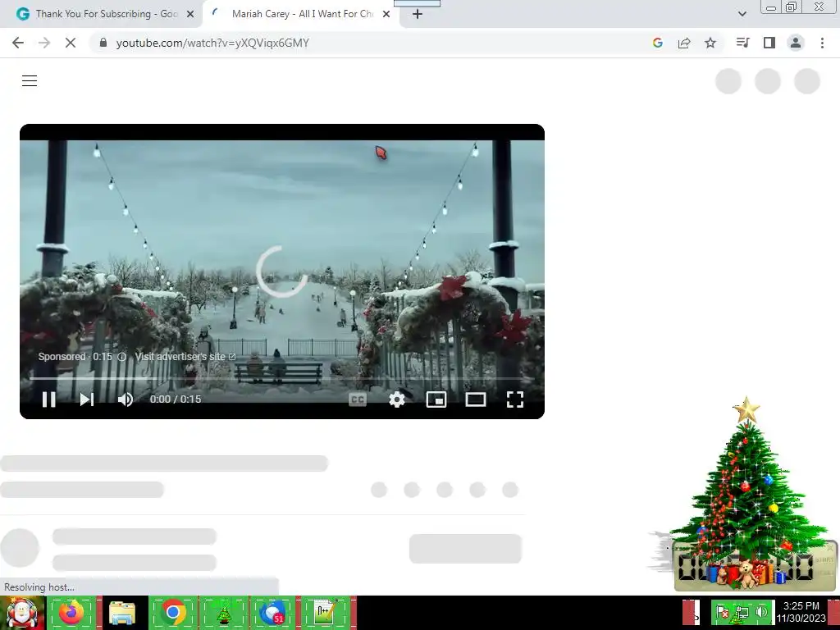The width and height of the screenshot is (840, 630).
Task: Open Chrome three-dot menu
Action: point(822,43)
